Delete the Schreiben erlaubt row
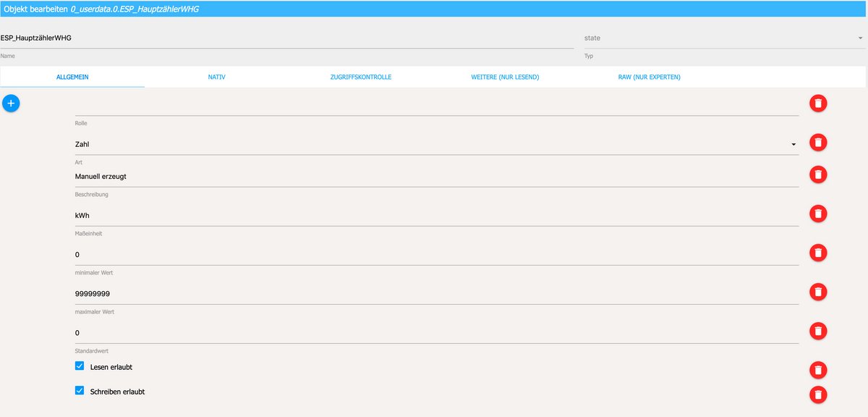868x417 pixels. coord(818,395)
